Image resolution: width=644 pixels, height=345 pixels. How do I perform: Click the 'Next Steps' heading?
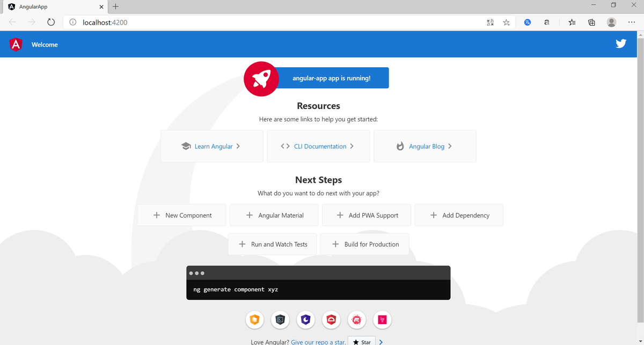coord(318,180)
